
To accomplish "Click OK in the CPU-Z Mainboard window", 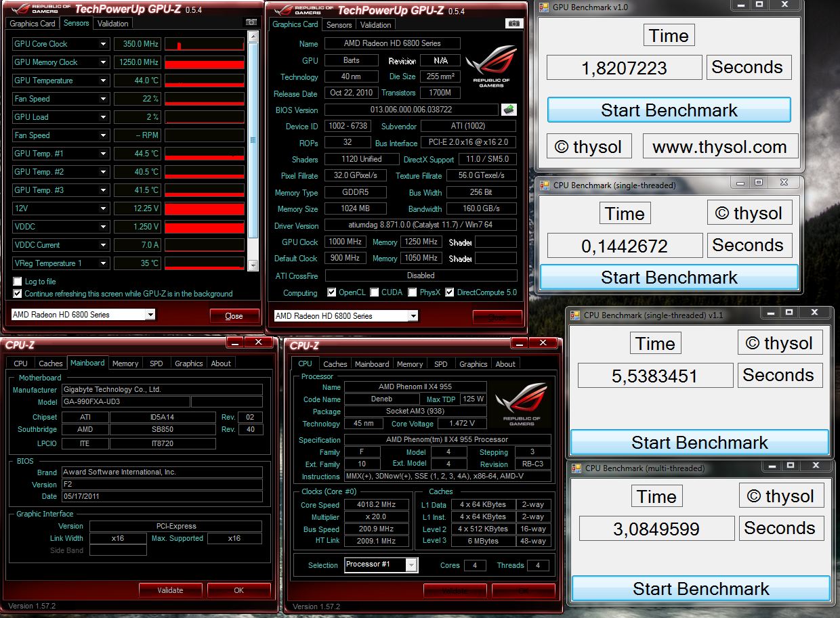I will click(239, 590).
